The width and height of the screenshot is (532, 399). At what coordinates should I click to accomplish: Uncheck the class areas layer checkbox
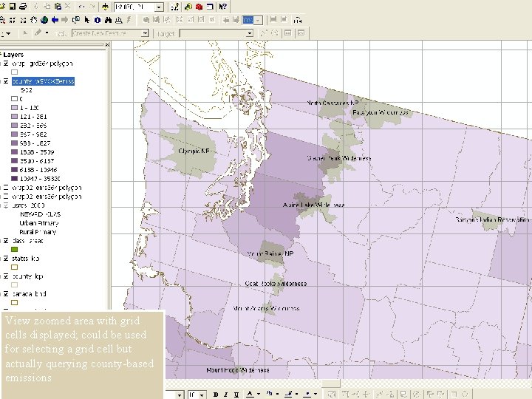pos(6,241)
